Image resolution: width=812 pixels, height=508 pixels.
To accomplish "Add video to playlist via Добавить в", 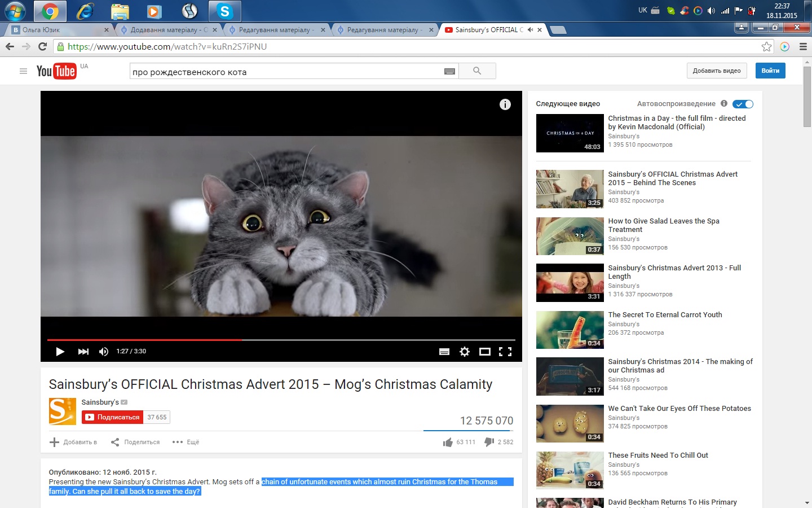I will point(73,442).
